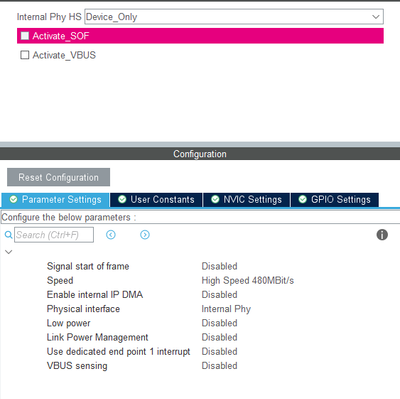Collapse the parameter group chevron
This screenshot has height=399, width=400.
[x=9, y=252]
